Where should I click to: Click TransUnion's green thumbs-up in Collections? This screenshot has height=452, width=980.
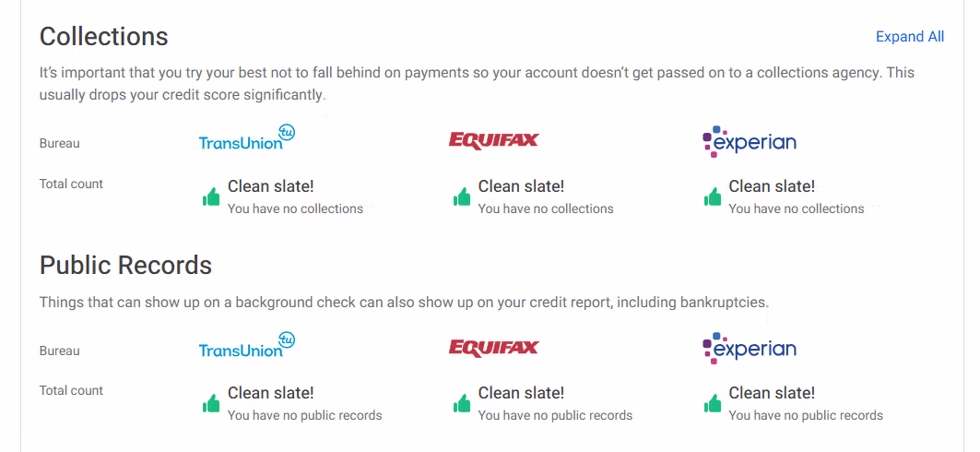[x=211, y=196]
